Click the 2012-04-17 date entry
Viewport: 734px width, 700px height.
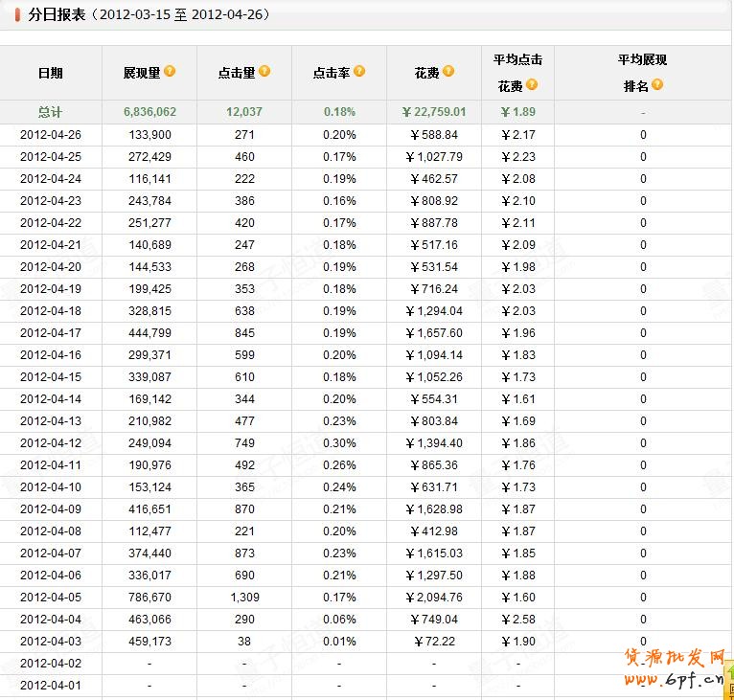(51, 333)
